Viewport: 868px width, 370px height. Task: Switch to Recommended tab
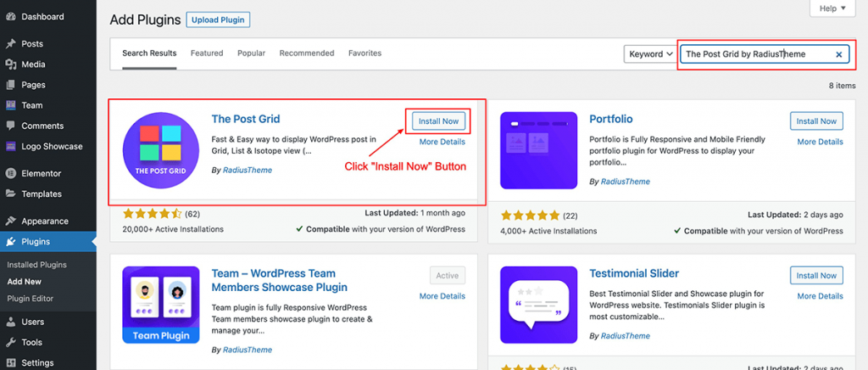coord(307,53)
